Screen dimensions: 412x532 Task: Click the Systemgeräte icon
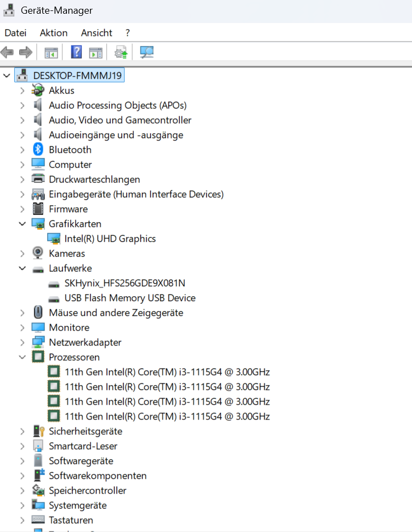pyautogui.click(x=38, y=505)
